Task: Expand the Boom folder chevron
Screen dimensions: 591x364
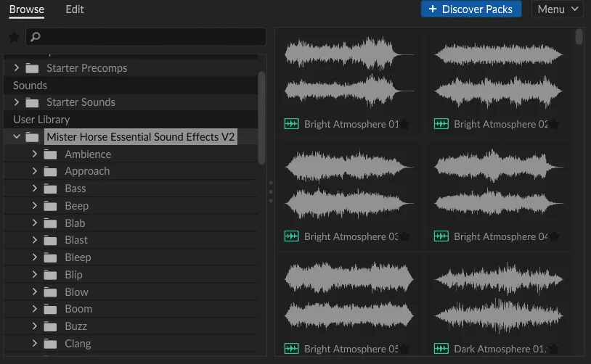Action: 35,309
